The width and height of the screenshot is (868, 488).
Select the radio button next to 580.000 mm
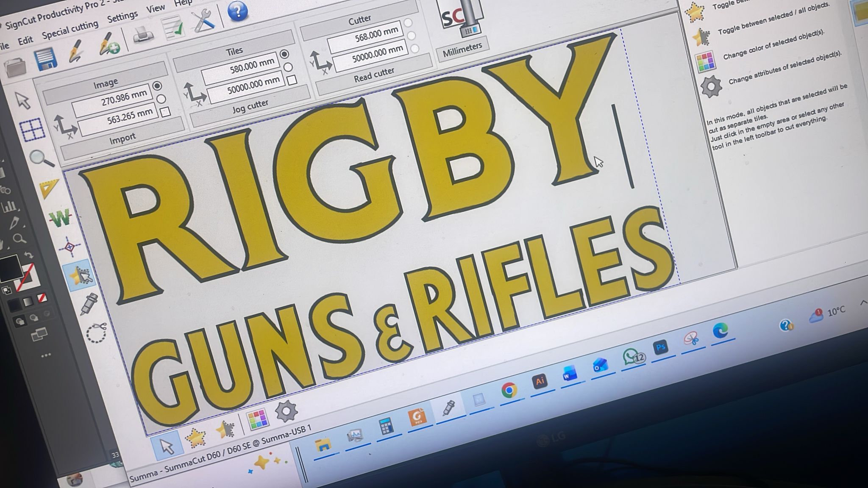[x=284, y=55]
